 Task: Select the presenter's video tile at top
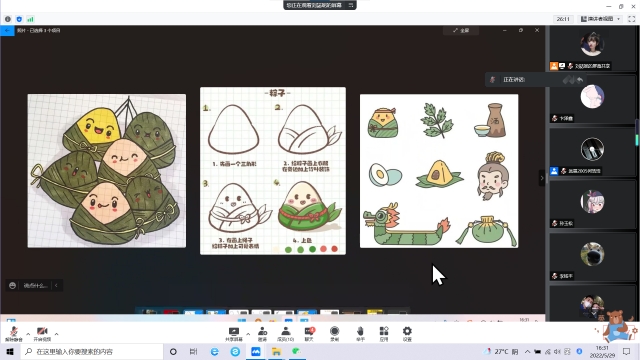coord(592,48)
